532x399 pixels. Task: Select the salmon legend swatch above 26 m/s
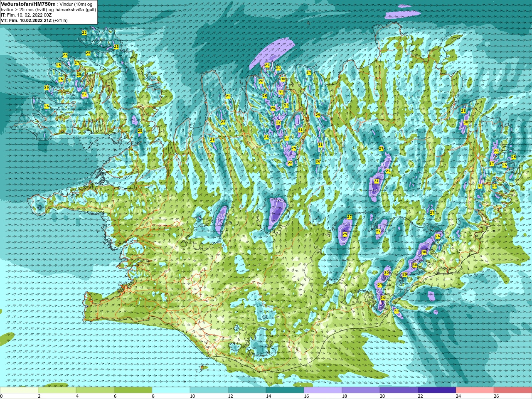(x=513, y=390)
